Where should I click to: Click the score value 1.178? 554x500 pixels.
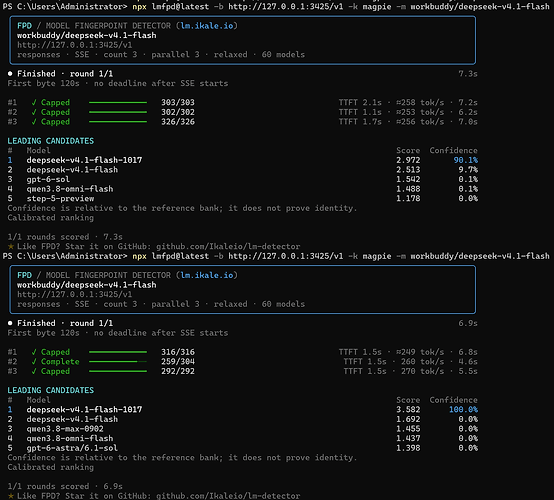tap(408, 198)
